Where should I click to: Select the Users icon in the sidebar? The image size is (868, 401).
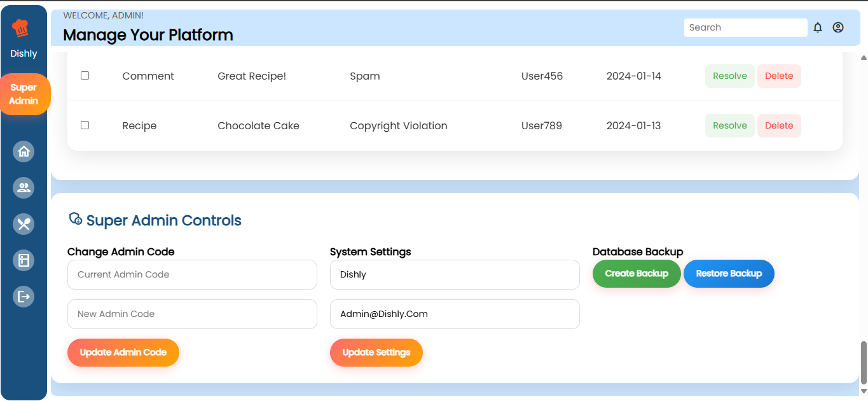[24, 188]
